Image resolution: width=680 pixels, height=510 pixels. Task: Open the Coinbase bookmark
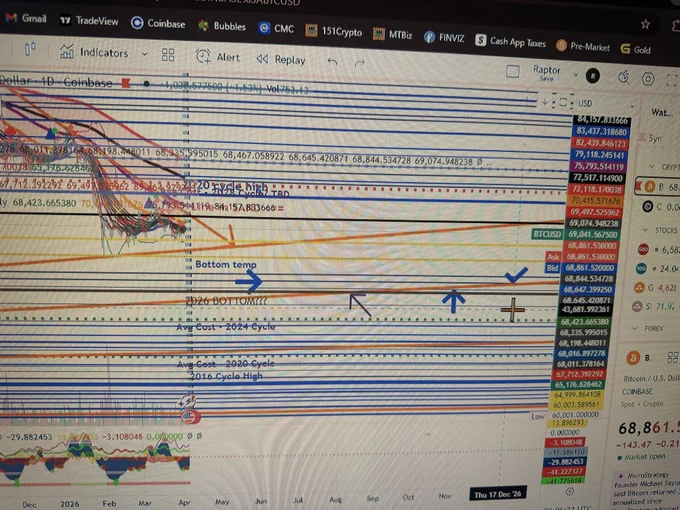[158, 23]
